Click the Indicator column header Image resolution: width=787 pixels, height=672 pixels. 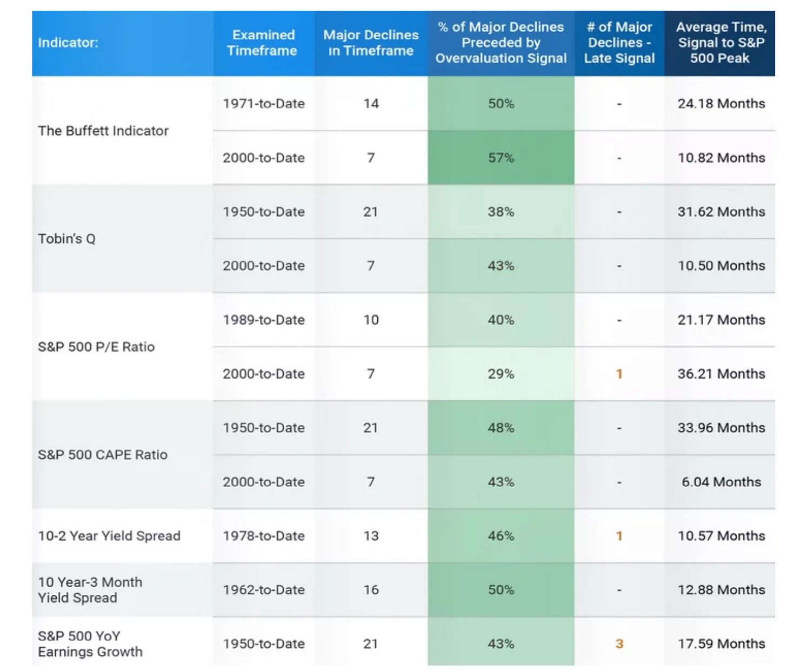coord(68,43)
